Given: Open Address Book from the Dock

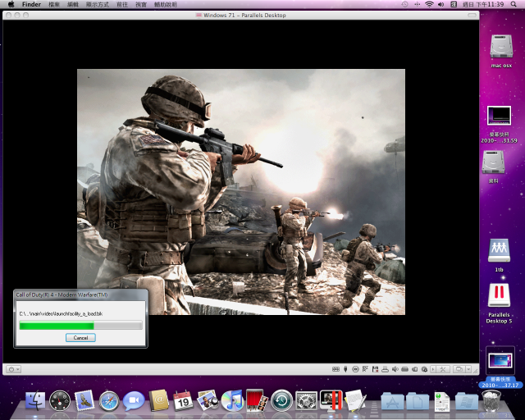Looking at the screenshot, I should coord(158,400).
